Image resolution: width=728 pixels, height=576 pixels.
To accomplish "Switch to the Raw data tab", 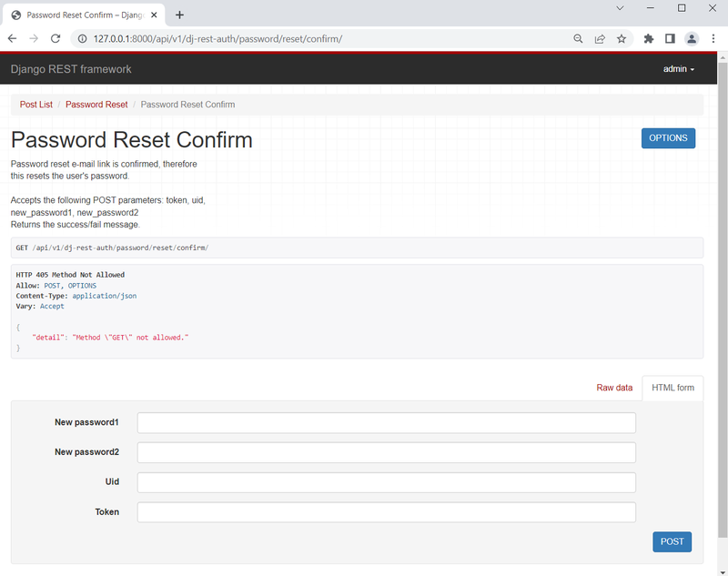I will pyautogui.click(x=614, y=388).
